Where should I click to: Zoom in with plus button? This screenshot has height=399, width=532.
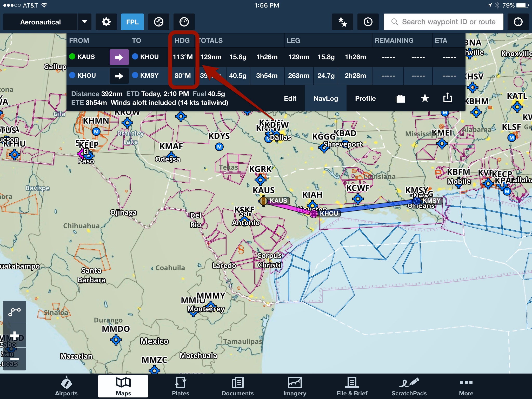[x=15, y=335]
